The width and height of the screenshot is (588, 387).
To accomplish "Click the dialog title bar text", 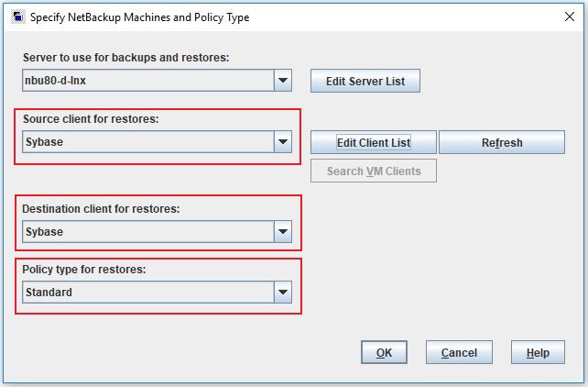I will tap(139, 17).
